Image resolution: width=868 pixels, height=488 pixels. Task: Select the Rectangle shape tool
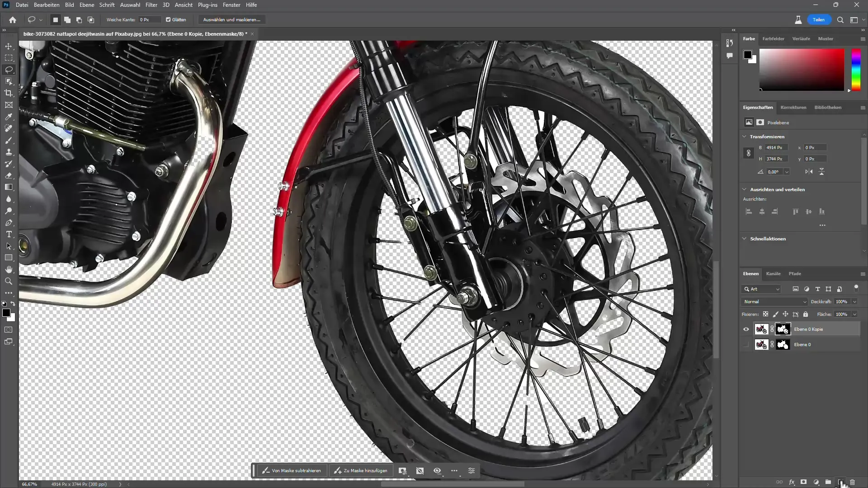tap(9, 258)
